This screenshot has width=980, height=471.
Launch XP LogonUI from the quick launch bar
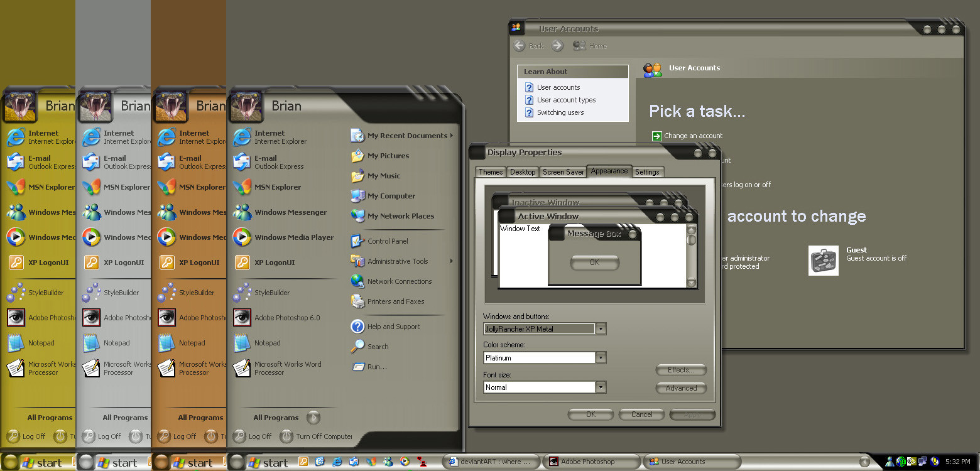[303, 462]
